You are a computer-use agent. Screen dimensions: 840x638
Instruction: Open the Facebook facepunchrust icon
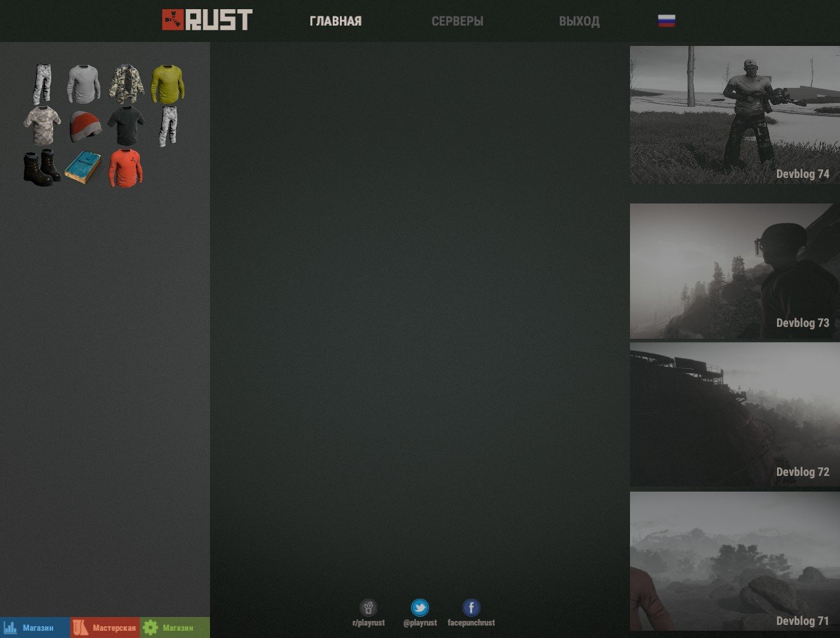pyautogui.click(x=471, y=607)
